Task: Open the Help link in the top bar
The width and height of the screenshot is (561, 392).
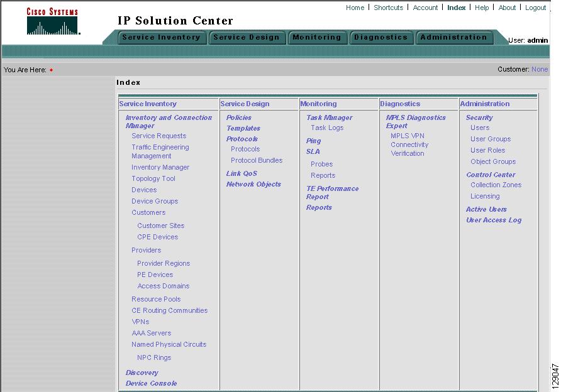Action: (x=482, y=8)
